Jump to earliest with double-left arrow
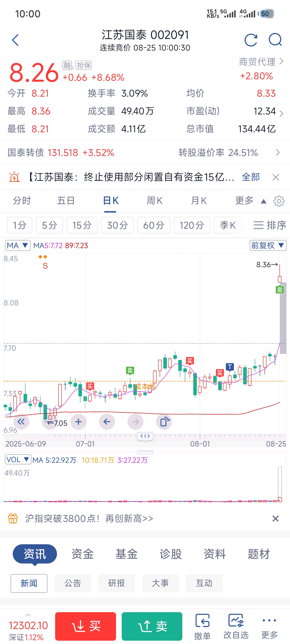The height and width of the screenshot is (644, 290). pyautogui.click(x=21, y=422)
